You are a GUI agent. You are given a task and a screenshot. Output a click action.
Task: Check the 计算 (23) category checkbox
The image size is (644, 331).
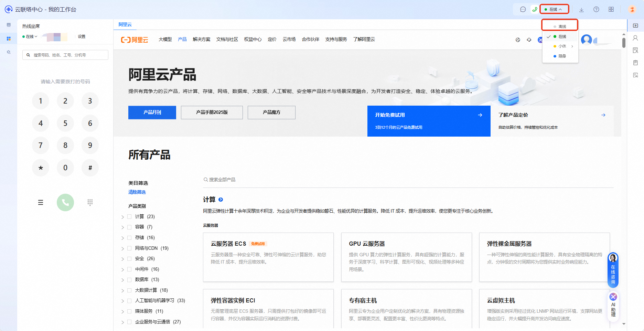tap(129, 216)
